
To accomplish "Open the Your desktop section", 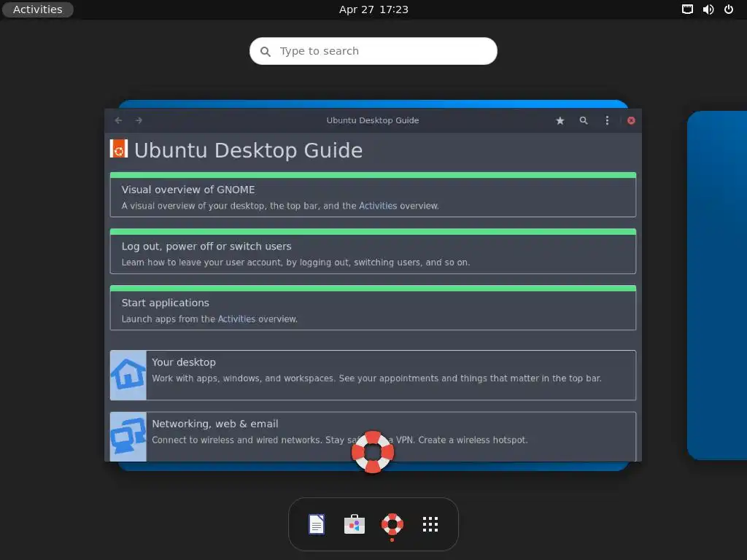I will click(x=373, y=376).
